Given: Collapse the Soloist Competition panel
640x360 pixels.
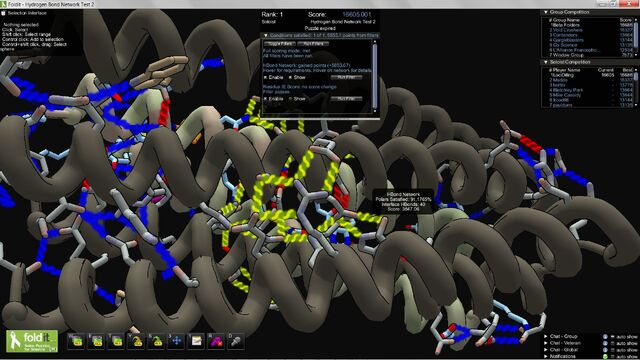Looking at the screenshot, I should (x=546, y=62).
